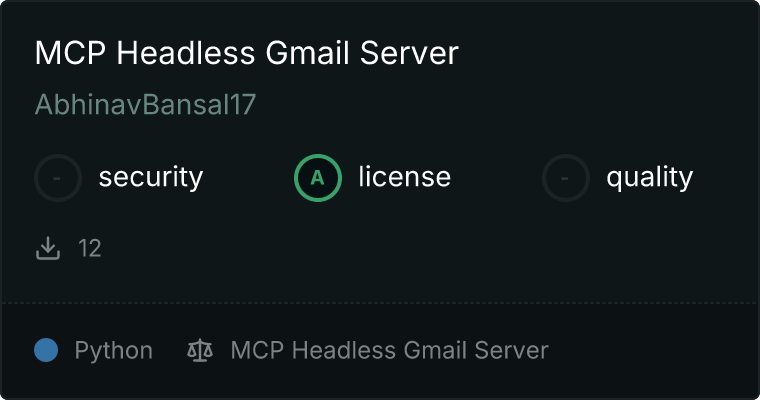Click the balance scale license icon
The image size is (760, 400).
point(200,350)
